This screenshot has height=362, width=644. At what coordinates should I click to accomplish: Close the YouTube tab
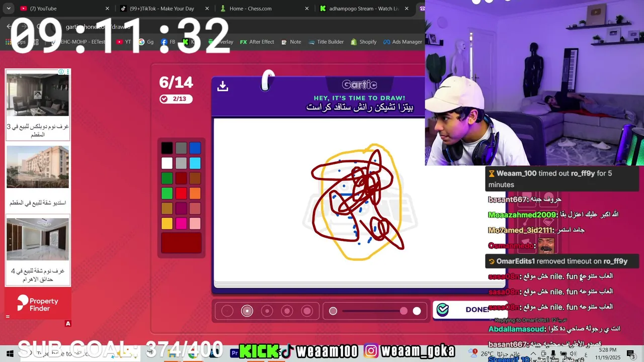107,9
